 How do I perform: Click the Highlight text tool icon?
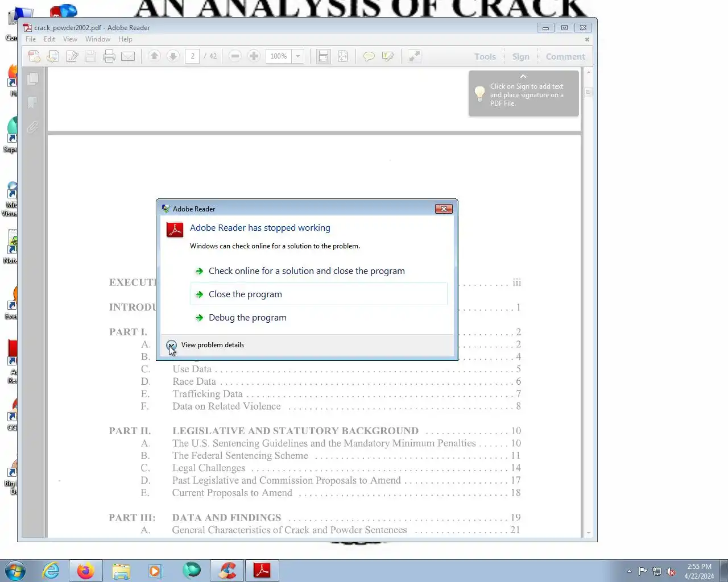coord(388,56)
